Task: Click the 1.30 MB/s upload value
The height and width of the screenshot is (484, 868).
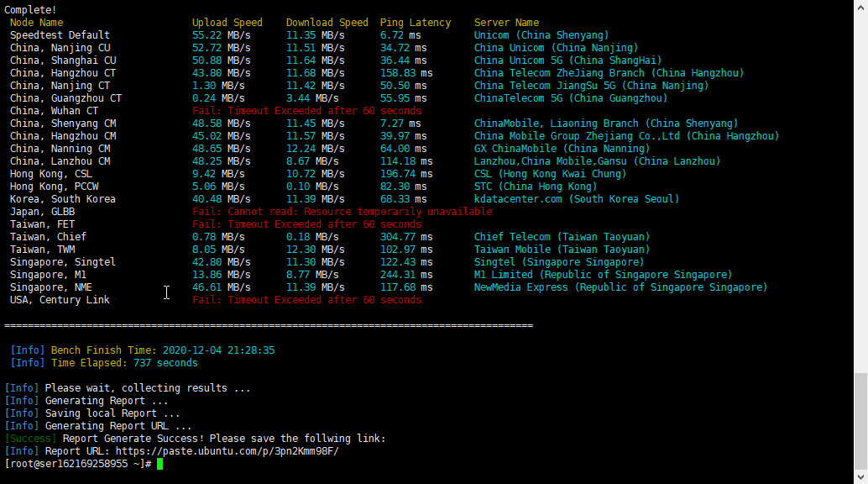Action: click(218, 86)
